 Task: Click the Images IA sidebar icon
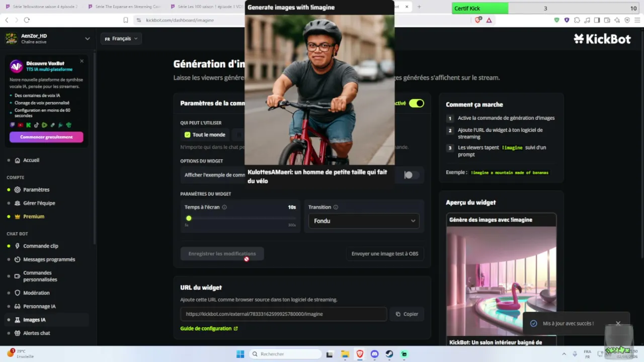point(18,320)
